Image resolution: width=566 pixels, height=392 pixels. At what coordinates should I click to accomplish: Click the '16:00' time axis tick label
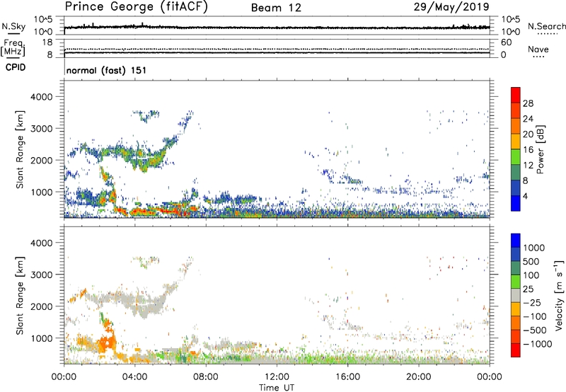[x=347, y=377]
